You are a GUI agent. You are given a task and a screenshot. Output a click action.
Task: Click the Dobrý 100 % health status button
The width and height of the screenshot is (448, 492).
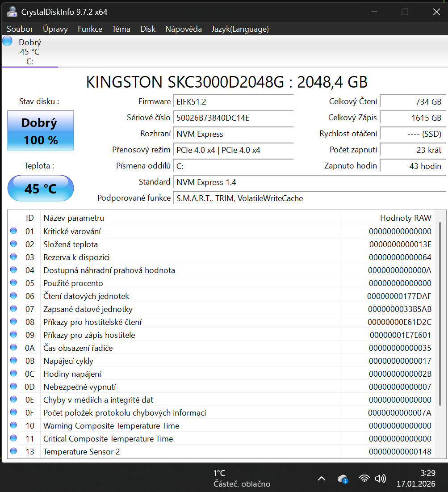point(41,131)
